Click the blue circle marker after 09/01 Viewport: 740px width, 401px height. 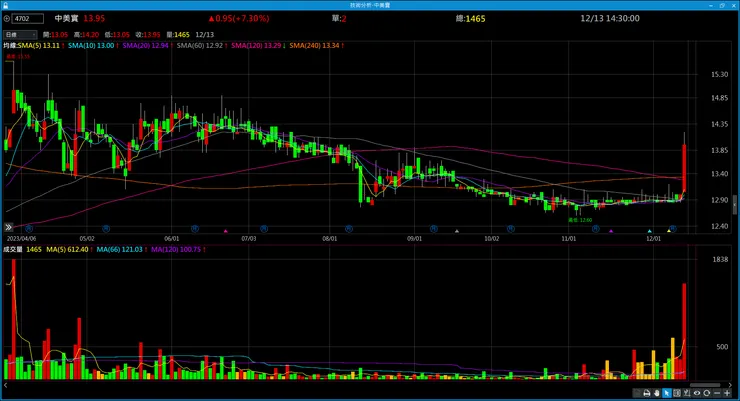tap(434, 229)
